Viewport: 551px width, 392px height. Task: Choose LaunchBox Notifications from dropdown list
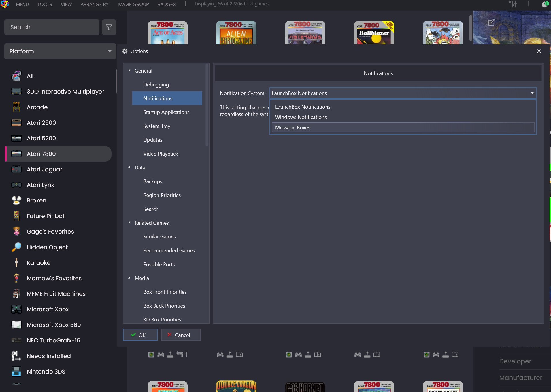pos(403,107)
